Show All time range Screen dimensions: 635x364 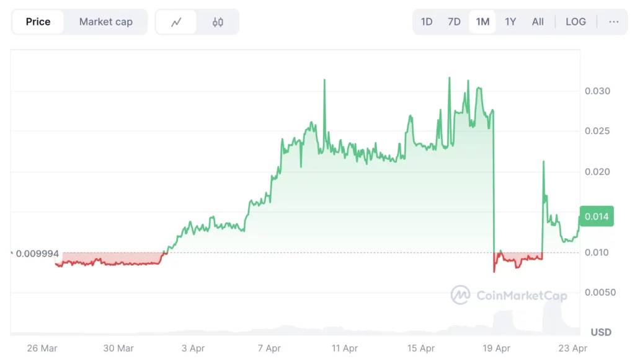click(538, 22)
